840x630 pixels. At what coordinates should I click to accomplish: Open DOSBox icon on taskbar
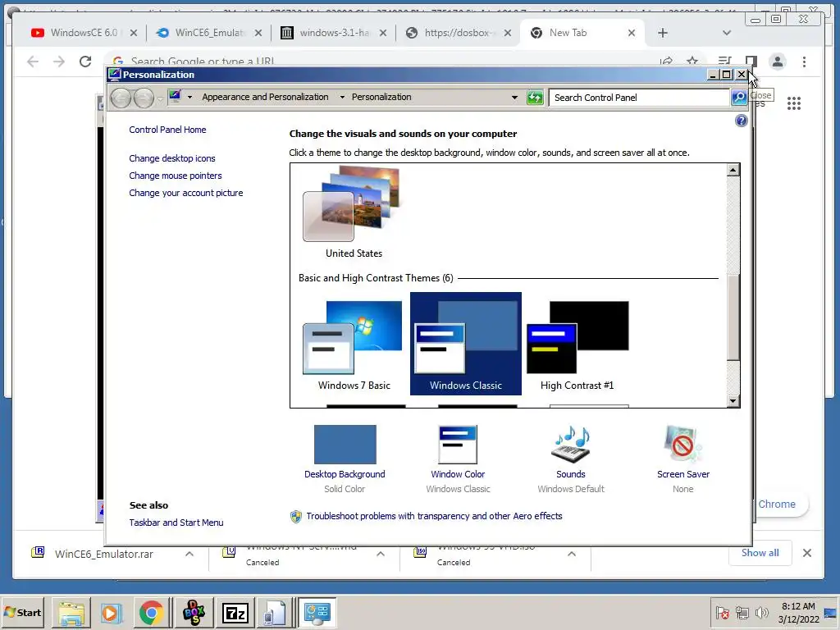pyautogui.click(x=194, y=613)
